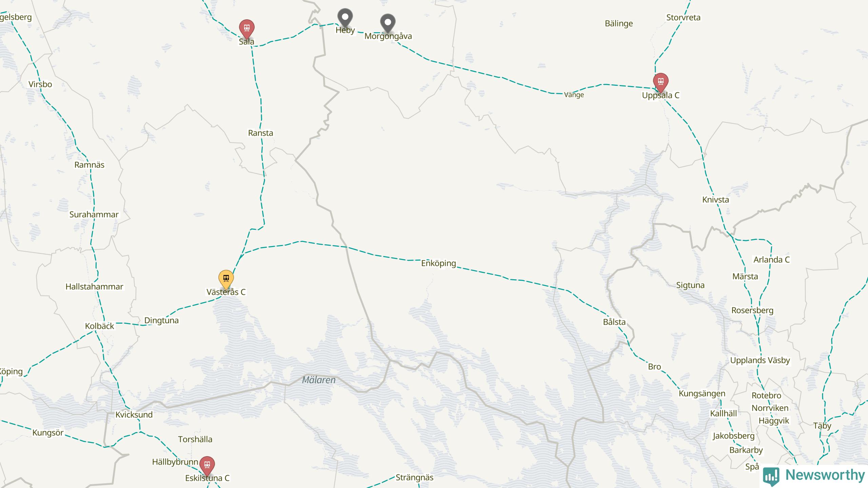Select the Hallstahammar town label
The width and height of the screenshot is (868, 488).
[x=94, y=287]
